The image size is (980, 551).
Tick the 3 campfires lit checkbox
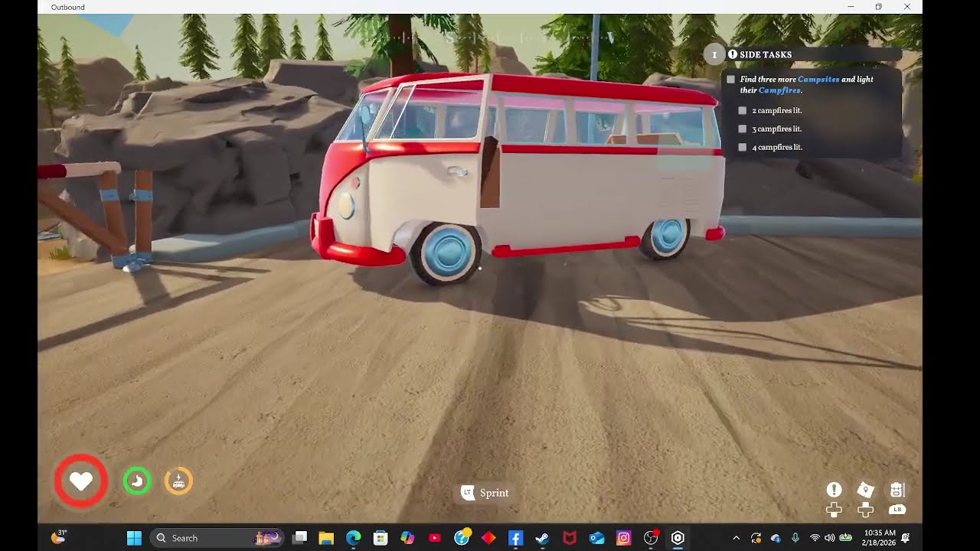click(x=742, y=129)
